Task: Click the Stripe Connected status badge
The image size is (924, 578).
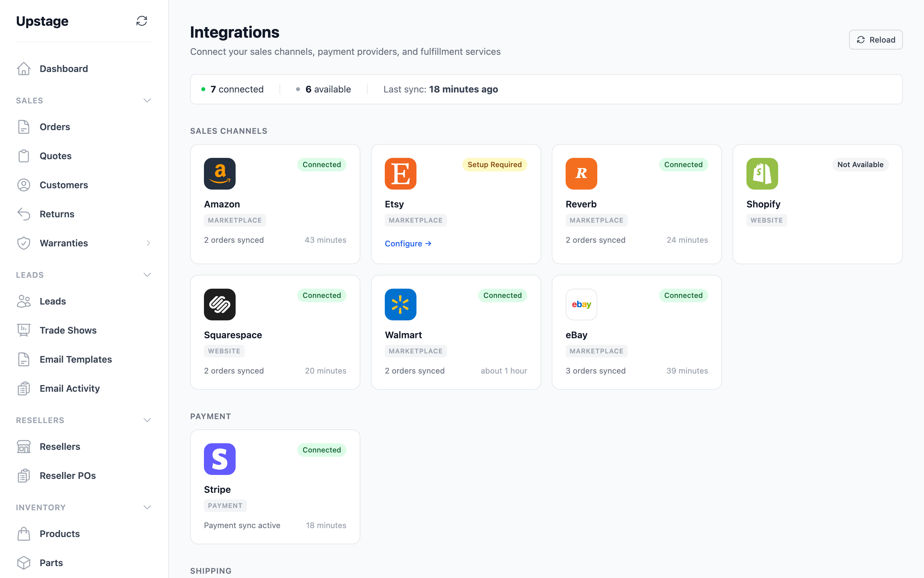Action: pyautogui.click(x=321, y=450)
